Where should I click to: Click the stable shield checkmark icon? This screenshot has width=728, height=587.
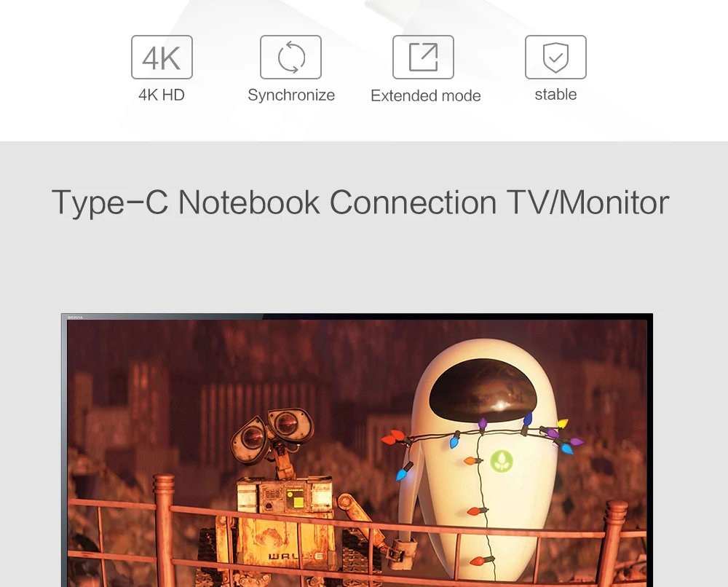point(555,57)
